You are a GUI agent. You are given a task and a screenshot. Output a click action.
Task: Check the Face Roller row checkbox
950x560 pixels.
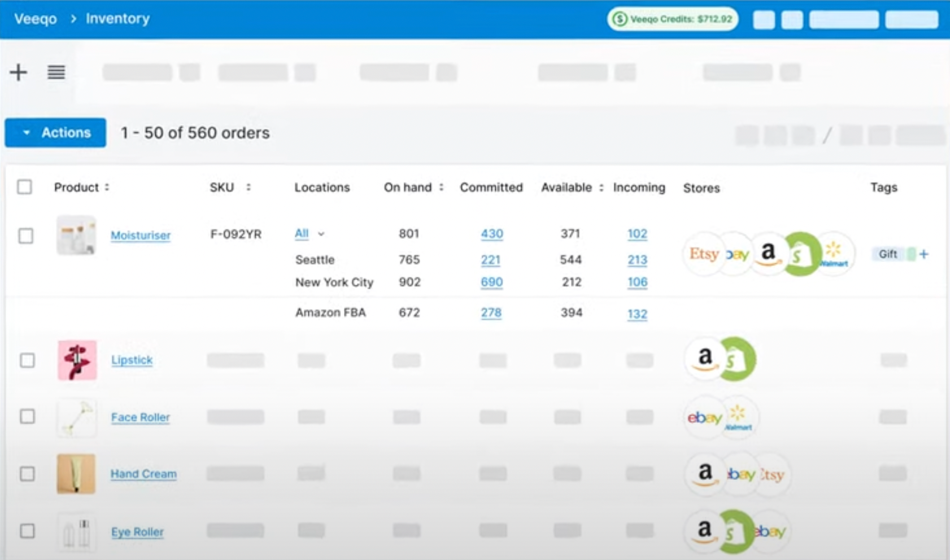27,417
